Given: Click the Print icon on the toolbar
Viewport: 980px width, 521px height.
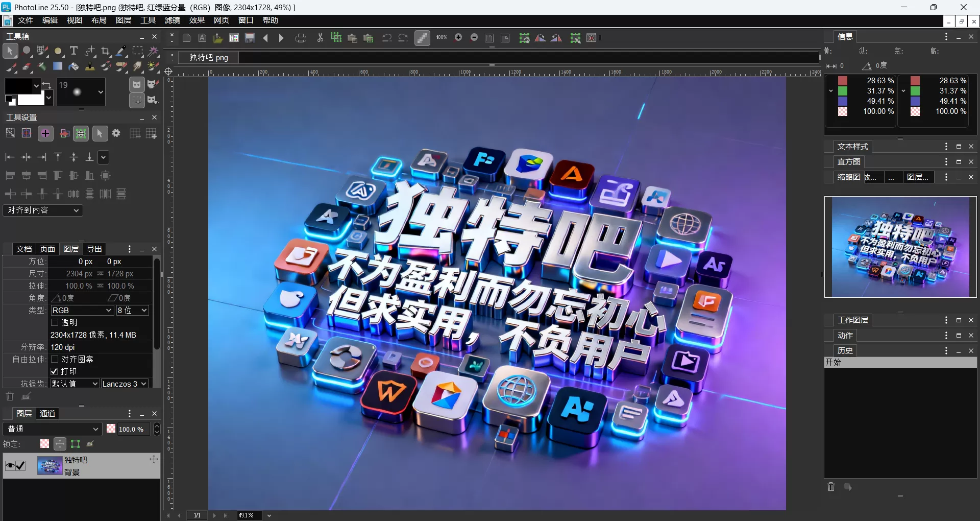Looking at the screenshot, I should [301, 38].
